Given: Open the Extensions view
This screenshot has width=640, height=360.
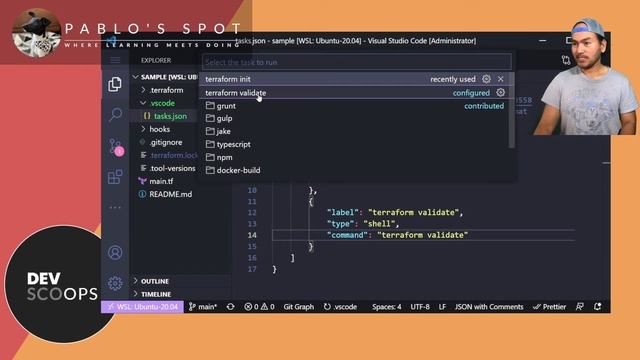Looking at the screenshot, I should [x=115, y=177].
